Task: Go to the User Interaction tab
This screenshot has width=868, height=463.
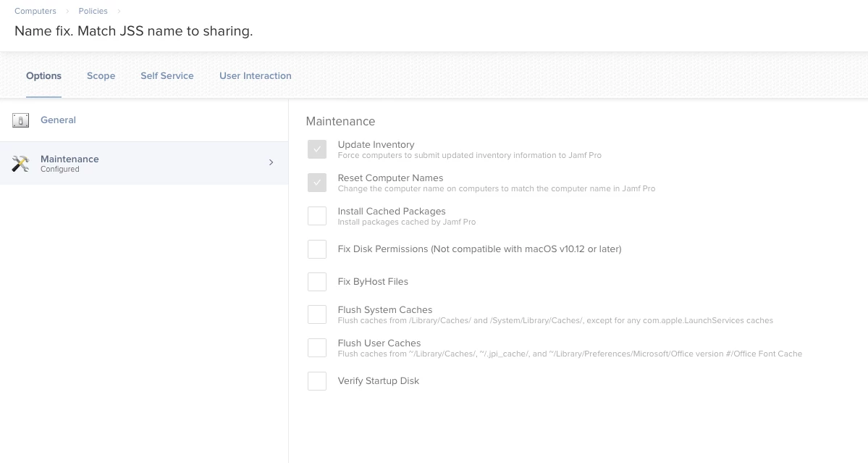Action: pos(256,76)
